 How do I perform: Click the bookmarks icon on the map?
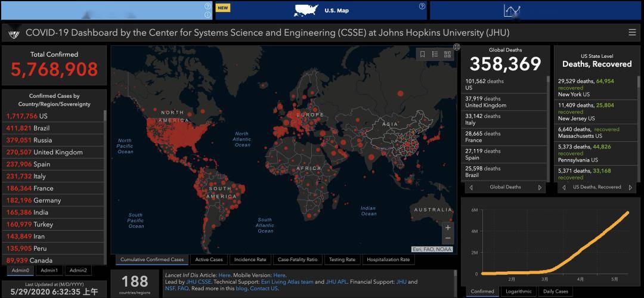pyautogui.click(x=423, y=54)
